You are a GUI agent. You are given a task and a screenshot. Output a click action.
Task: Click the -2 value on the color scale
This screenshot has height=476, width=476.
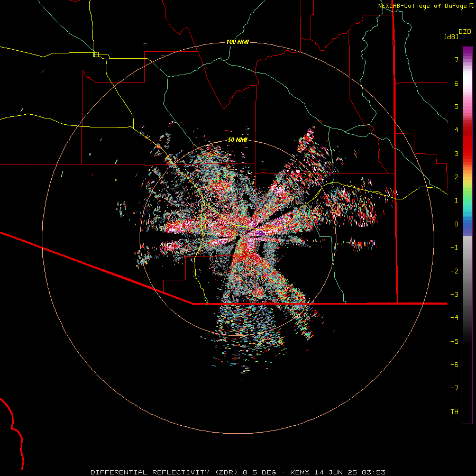pos(454,271)
